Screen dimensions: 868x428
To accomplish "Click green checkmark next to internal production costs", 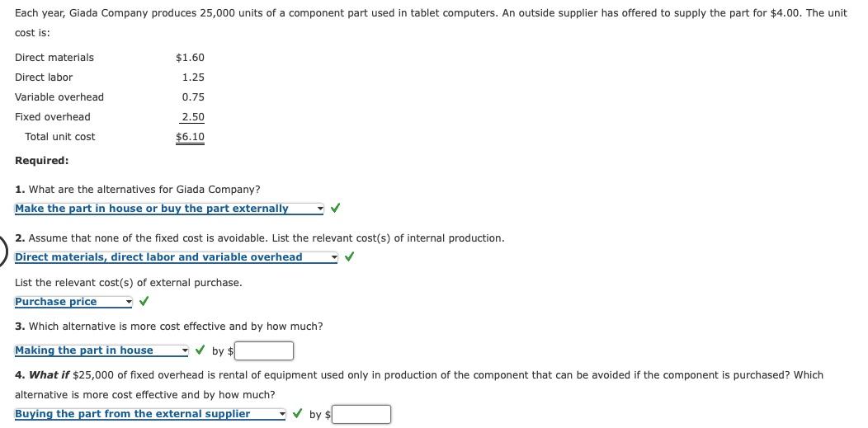I will [349, 257].
